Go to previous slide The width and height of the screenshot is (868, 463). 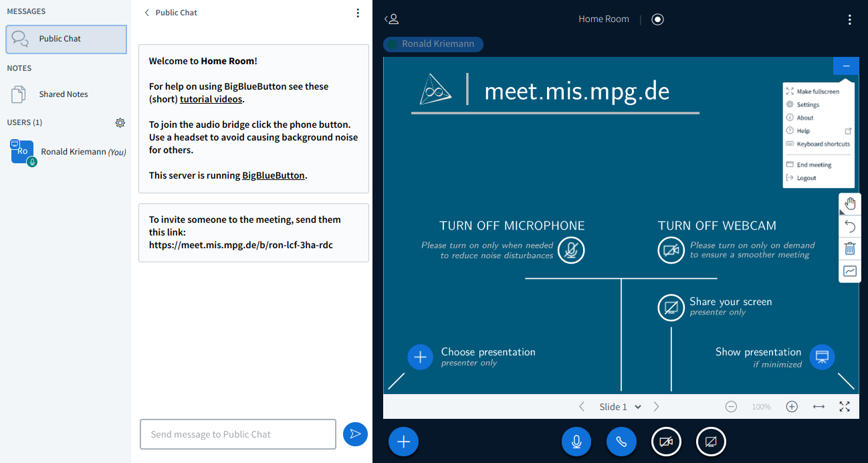(582, 407)
